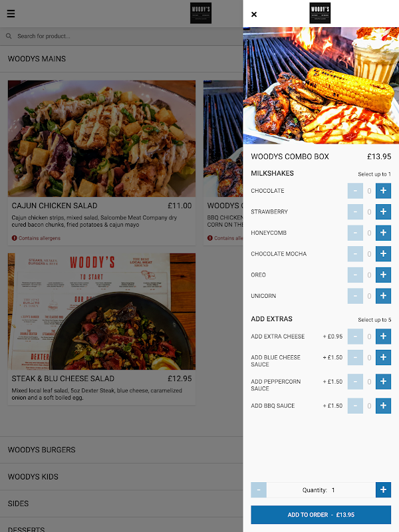Add extra cheese with plus button

coord(383,336)
